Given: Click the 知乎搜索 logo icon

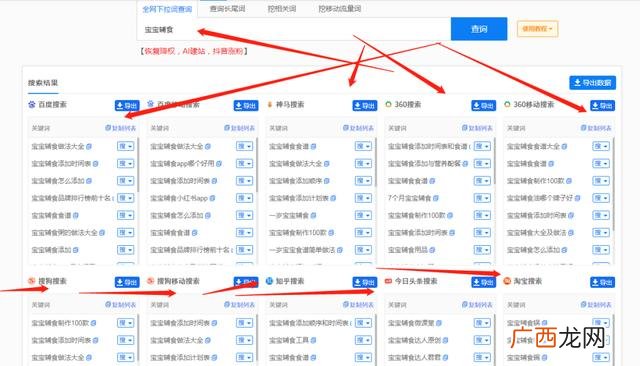Looking at the screenshot, I should (x=269, y=281).
